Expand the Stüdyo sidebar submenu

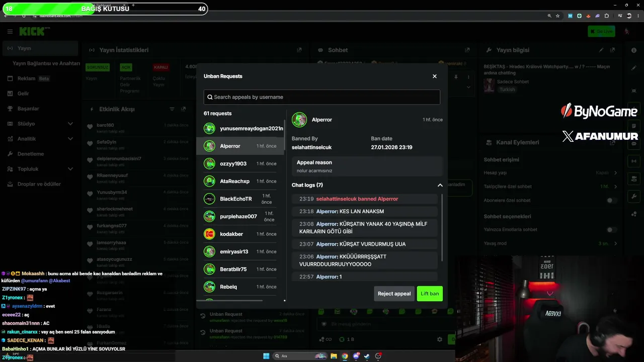pos(70,124)
